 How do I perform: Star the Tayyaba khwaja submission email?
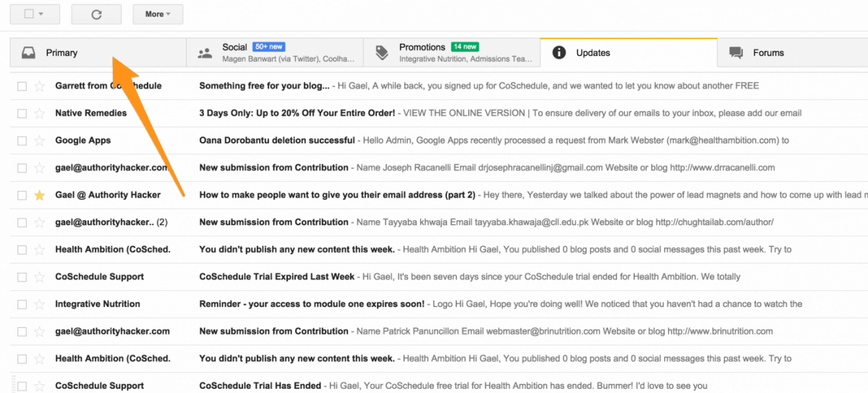[x=40, y=222]
